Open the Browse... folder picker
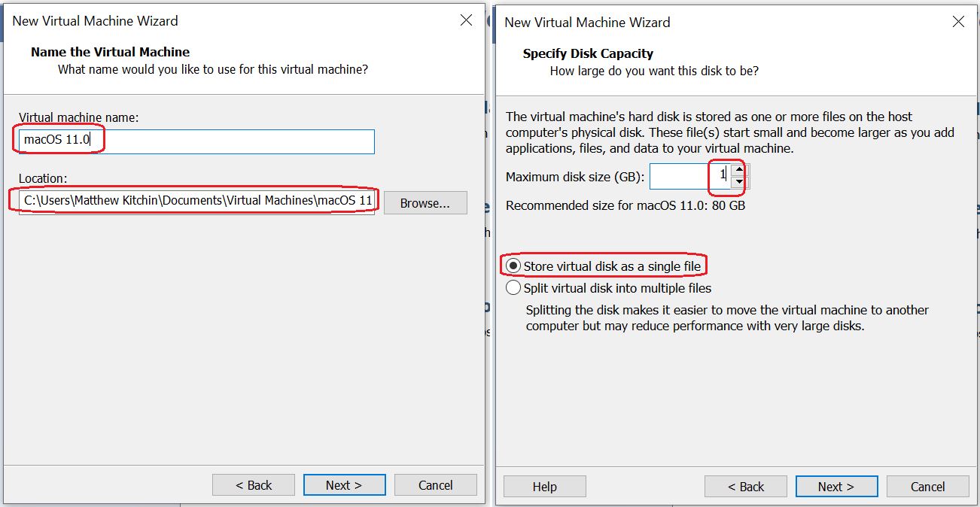 click(x=425, y=203)
